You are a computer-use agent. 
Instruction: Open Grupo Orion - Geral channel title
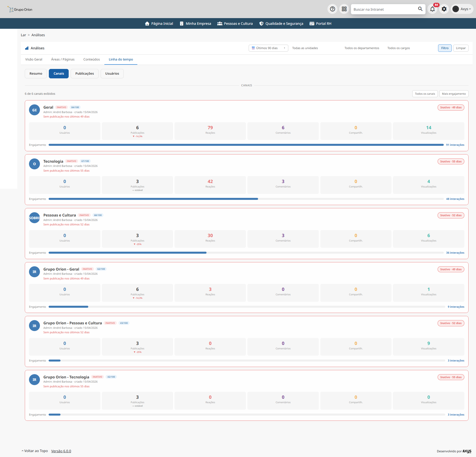coord(61,269)
